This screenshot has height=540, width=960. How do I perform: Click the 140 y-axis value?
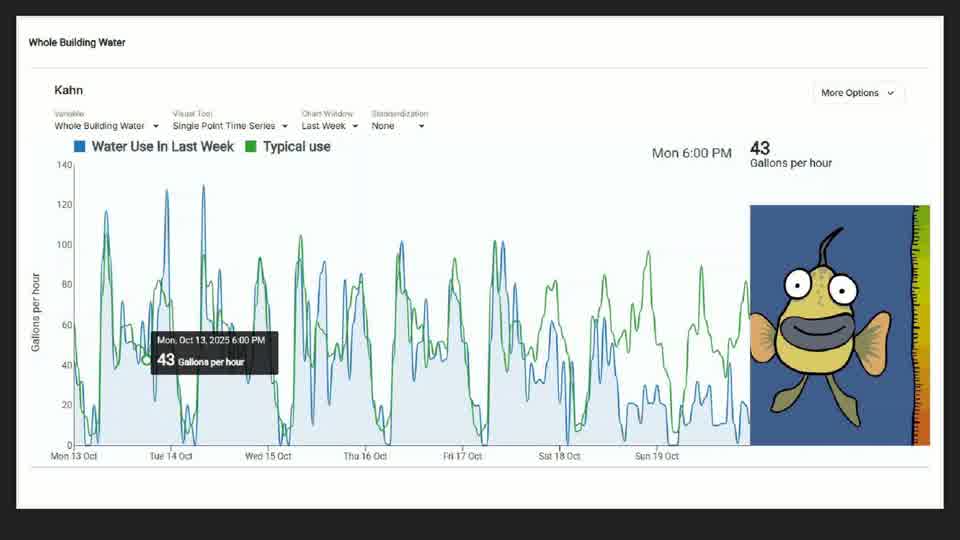tap(64, 165)
